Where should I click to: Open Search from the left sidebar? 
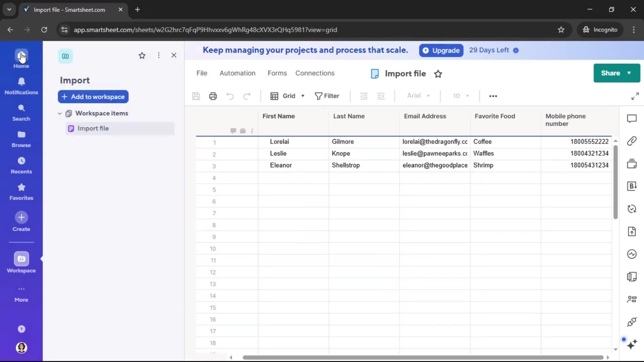[21, 112]
